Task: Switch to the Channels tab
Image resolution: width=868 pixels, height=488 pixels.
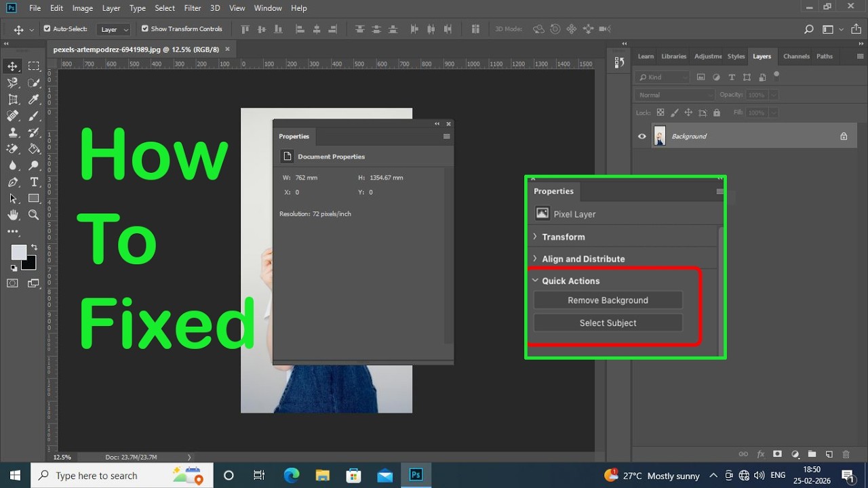Action: [796, 56]
